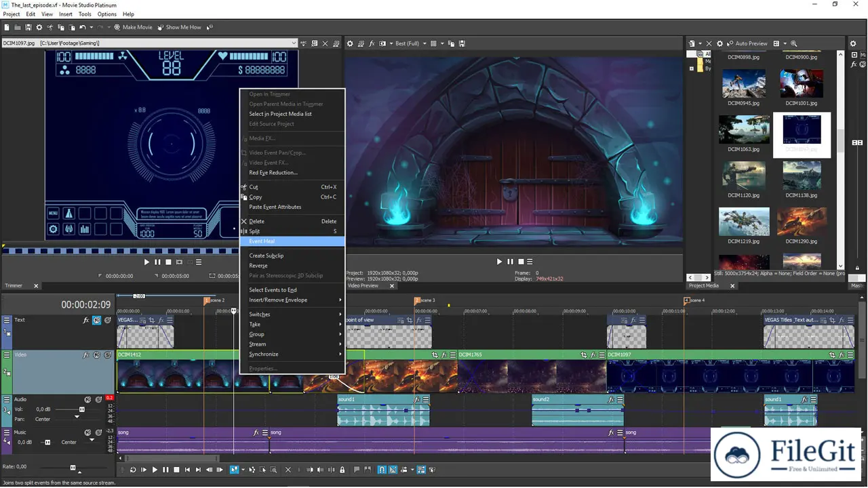
Task: Open Best (Full) preview quality dropdown
Action: tap(411, 43)
